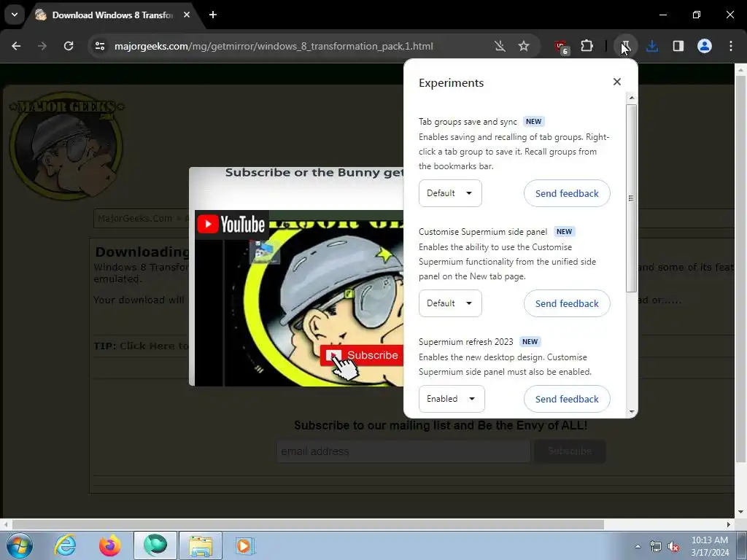
Task: Click the muted notifications icon in address bar
Action: pos(499,46)
